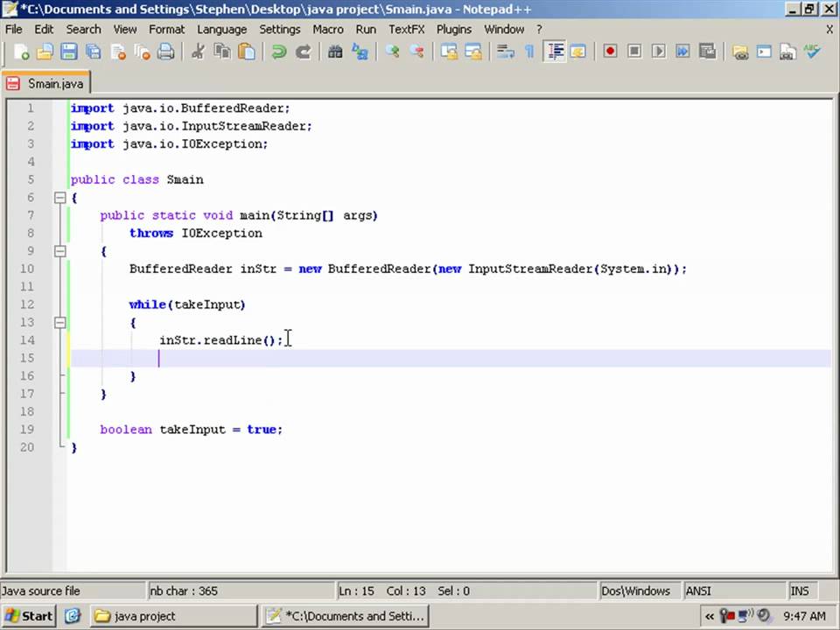Run spell check with ABC checkmark icon

point(812,52)
